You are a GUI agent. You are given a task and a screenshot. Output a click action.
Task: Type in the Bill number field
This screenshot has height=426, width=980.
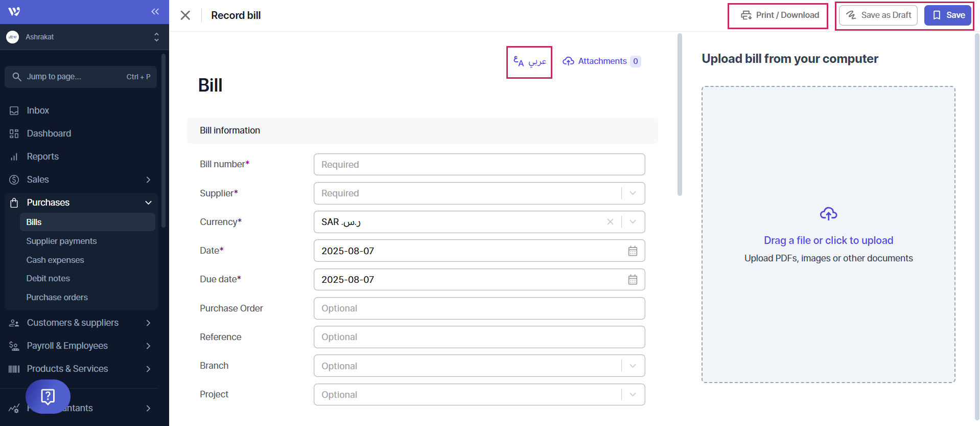click(x=479, y=165)
